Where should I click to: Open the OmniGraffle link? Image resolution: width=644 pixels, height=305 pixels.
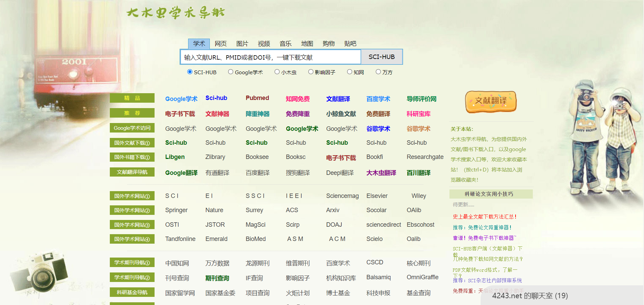pos(423,277)
